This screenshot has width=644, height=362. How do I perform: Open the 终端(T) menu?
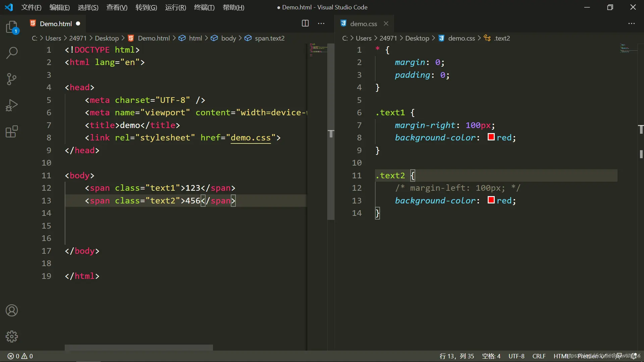[204, 7]
